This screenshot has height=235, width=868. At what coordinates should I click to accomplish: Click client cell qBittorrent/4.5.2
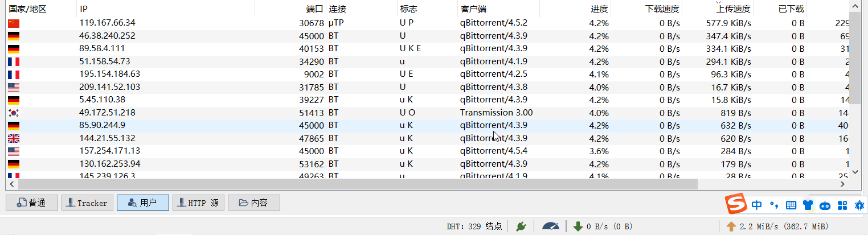[494, 23]
